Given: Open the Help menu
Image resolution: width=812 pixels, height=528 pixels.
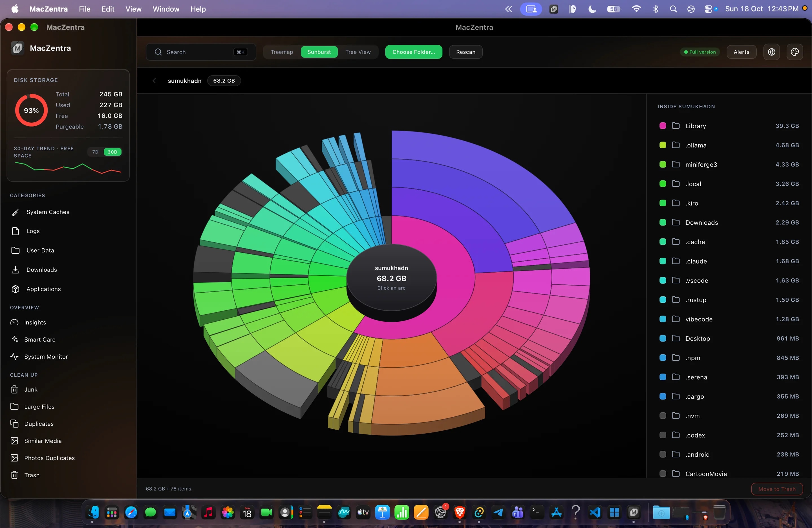Looking at the screenshot, I should coord(198,9).
